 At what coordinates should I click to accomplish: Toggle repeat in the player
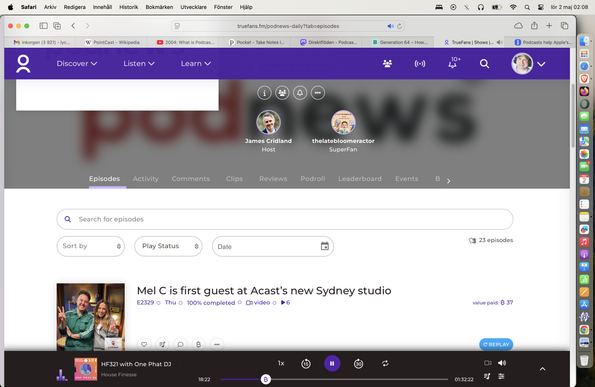(385, 363)
